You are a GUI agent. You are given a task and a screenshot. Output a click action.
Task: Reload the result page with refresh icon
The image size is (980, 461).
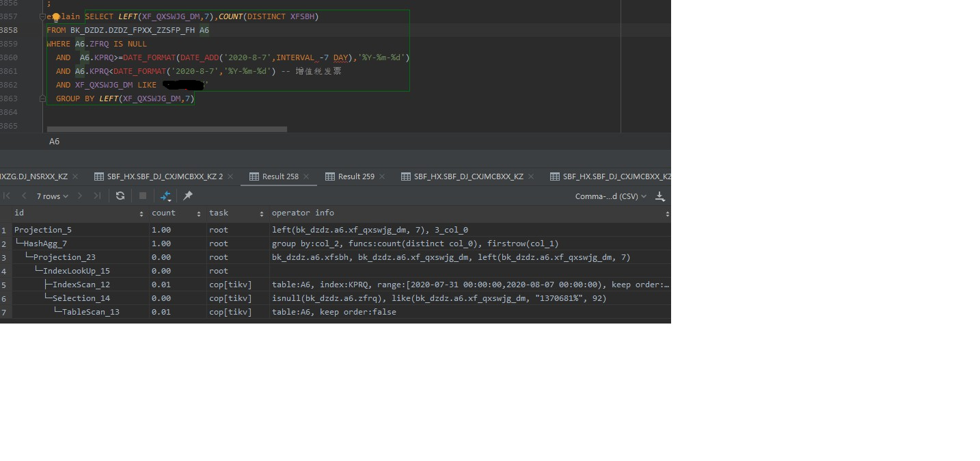[x=120, y=196]
